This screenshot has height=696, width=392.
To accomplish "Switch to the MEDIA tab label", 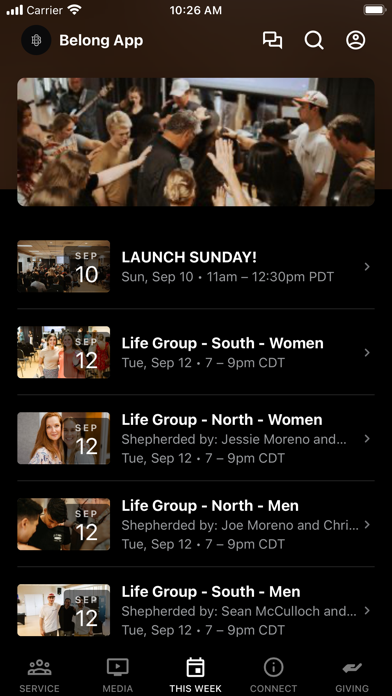I will click(118, 688).
